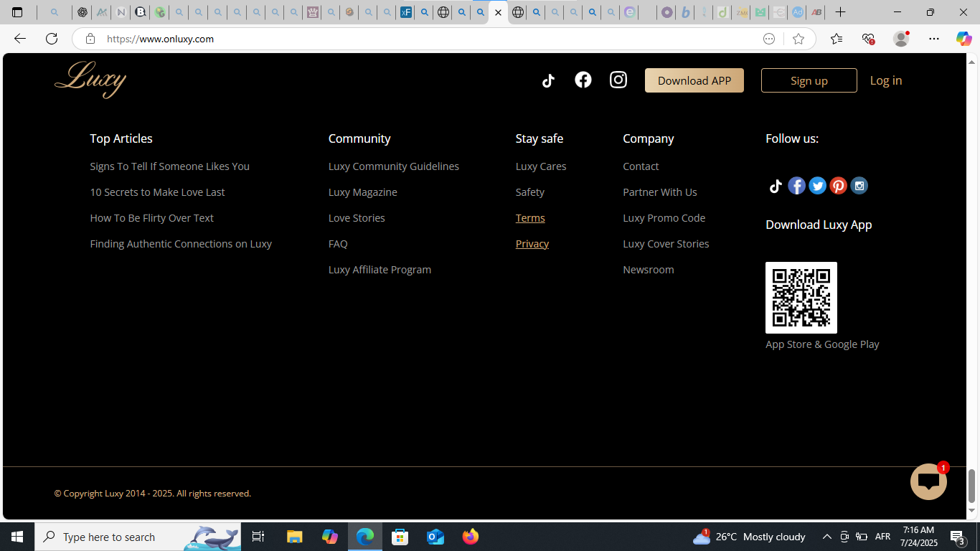Viewport: 980px width, 551px height.
Task: Open Instagram icon in the header
Action: coord(618,80)
